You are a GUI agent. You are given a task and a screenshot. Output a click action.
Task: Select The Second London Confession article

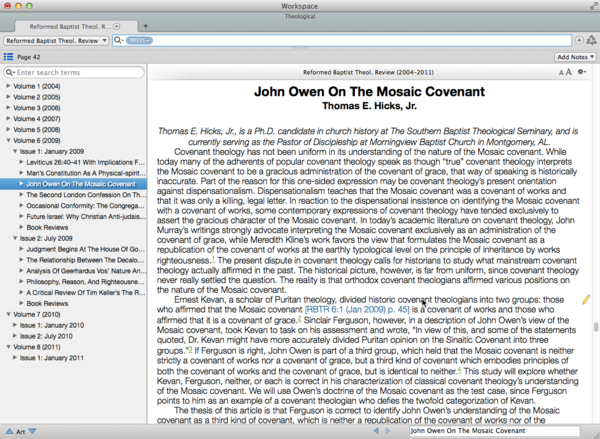click(86, 195)
